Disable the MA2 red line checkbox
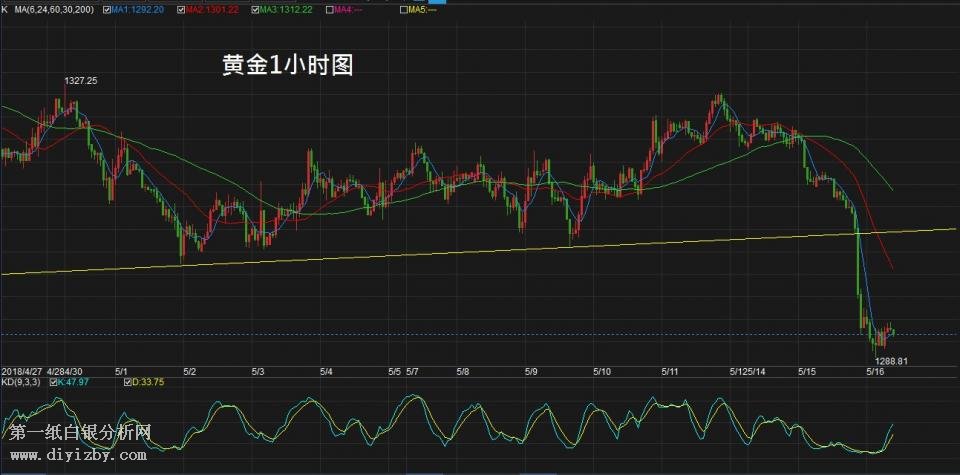 coord(180,9)
